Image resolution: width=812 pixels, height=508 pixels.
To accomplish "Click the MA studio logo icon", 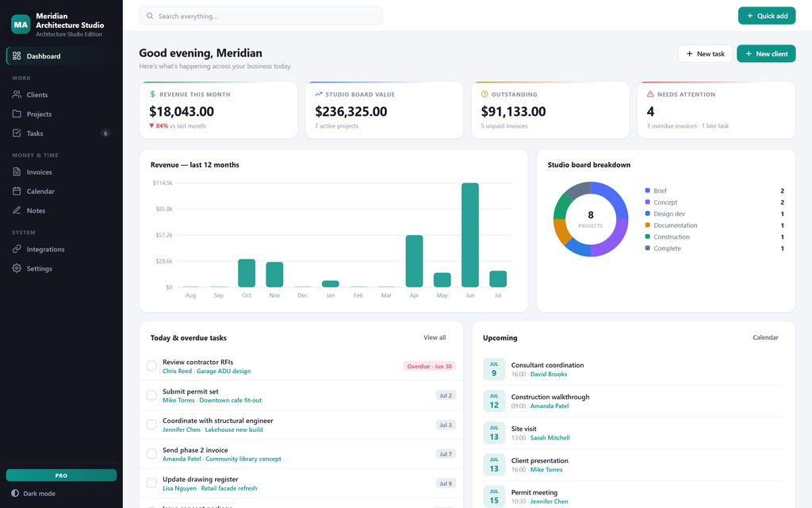I will (x=21, y=25).
